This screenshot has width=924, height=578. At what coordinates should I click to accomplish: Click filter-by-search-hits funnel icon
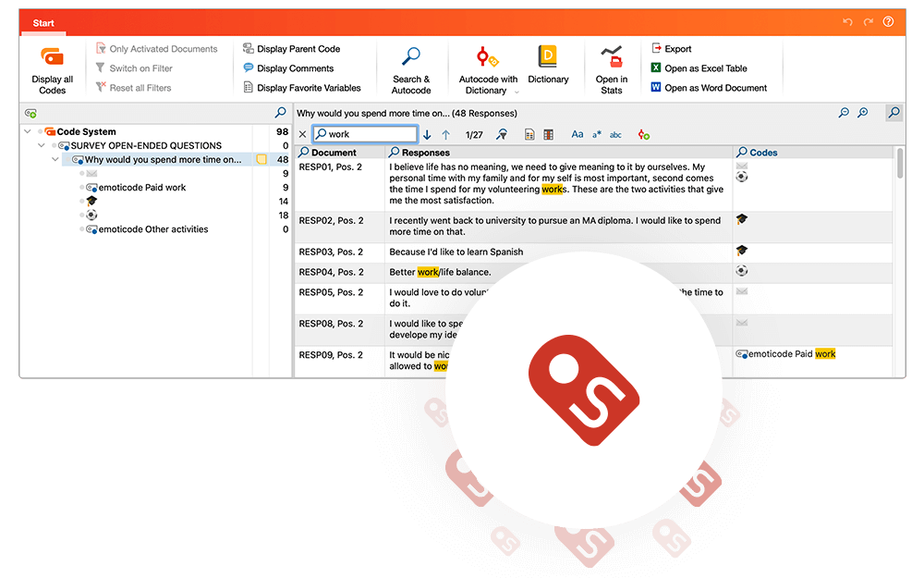[x=502, y=134]
